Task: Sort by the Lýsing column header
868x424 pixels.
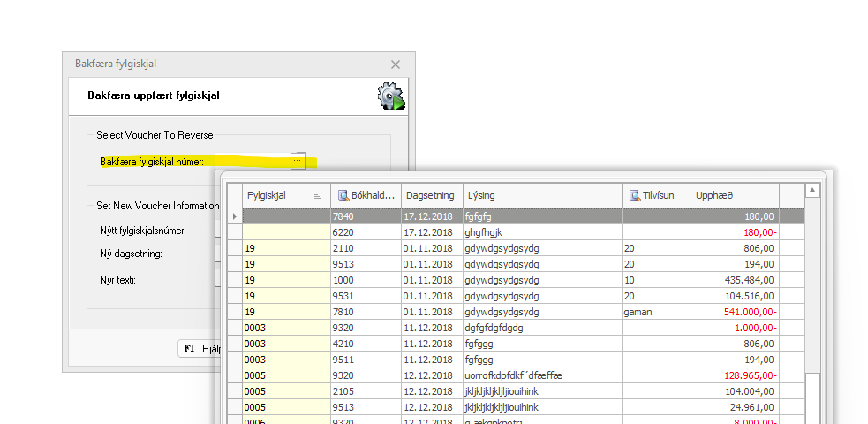Action: (x=541, y=195)
